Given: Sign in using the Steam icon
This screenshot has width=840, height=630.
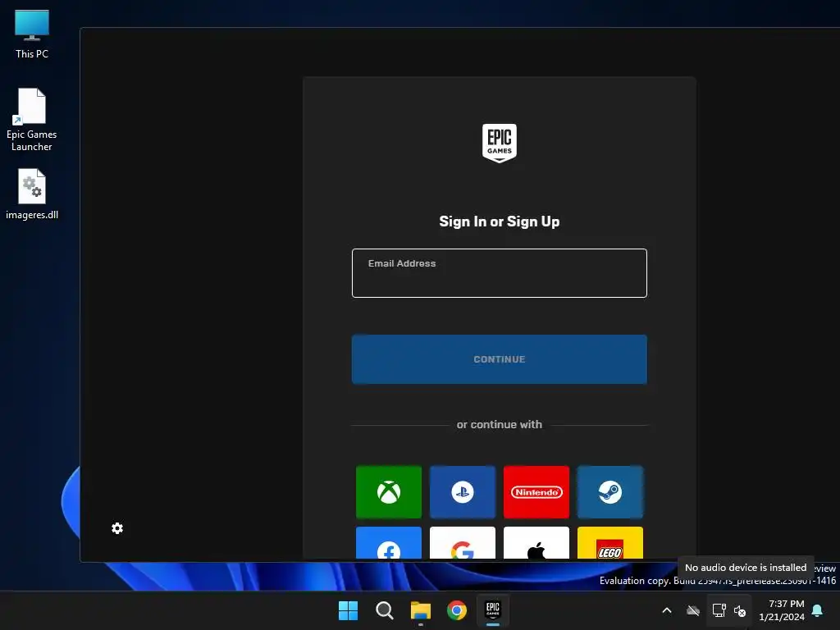Looking at the screenshot, I should click(x=610, y=492).
